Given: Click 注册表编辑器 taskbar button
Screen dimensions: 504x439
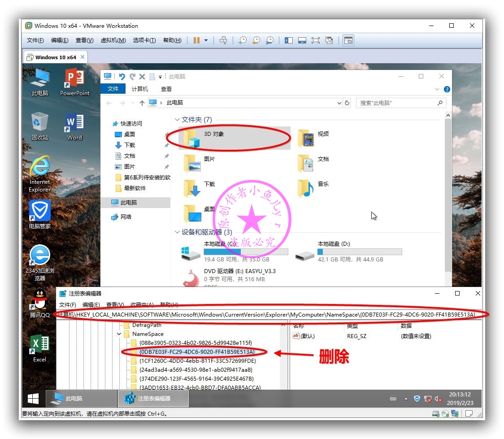Looking at the screenshot, I should pyautogui.click(x=153, y=399).
